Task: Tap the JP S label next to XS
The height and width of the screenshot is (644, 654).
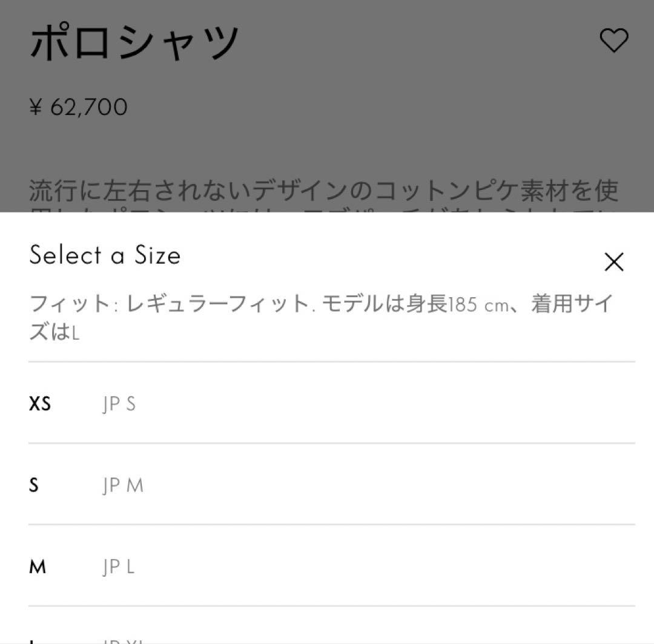Action: pyautogui.click(x=119, y=403)
